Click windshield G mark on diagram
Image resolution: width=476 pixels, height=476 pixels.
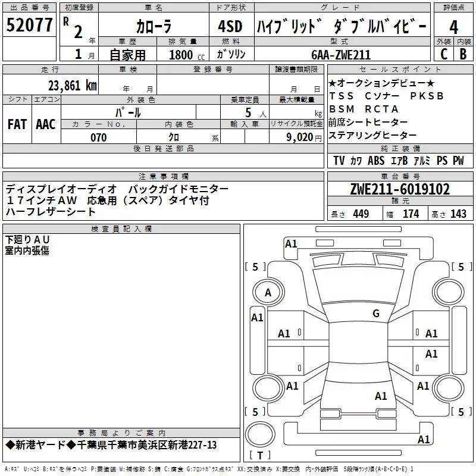376,314
